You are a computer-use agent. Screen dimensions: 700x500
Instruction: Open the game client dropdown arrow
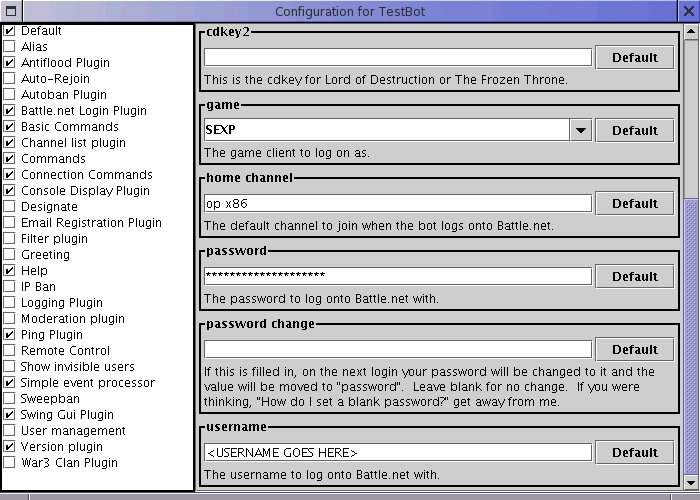581,130
